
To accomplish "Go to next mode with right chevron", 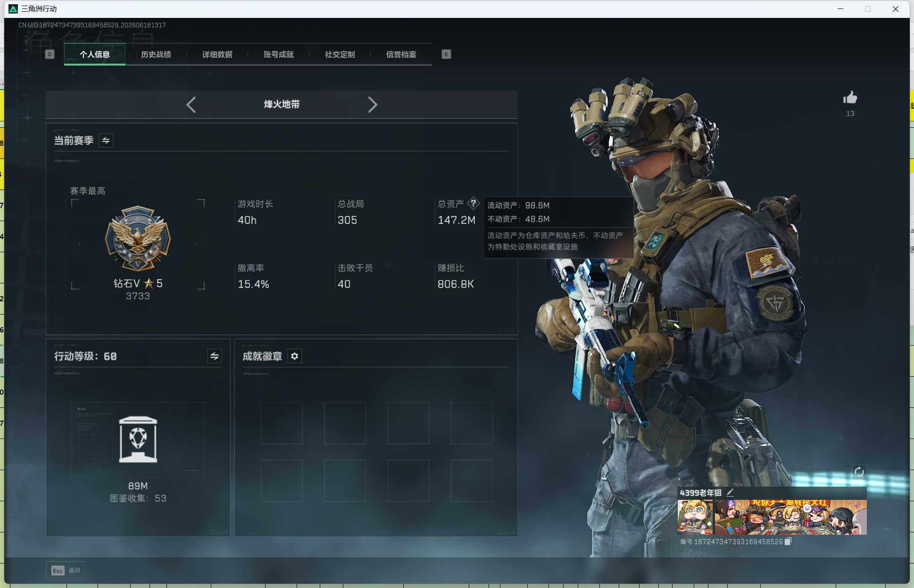I will [373, 105].
